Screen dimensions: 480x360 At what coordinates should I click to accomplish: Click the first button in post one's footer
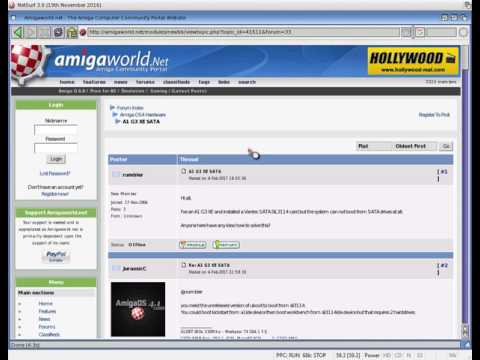[x=193, y=245]
